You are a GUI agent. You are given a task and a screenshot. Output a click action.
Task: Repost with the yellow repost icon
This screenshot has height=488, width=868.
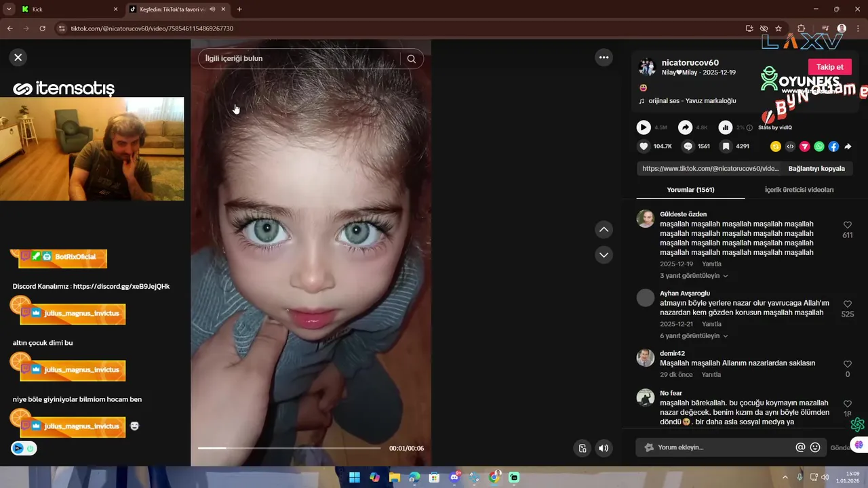[776, 146]
